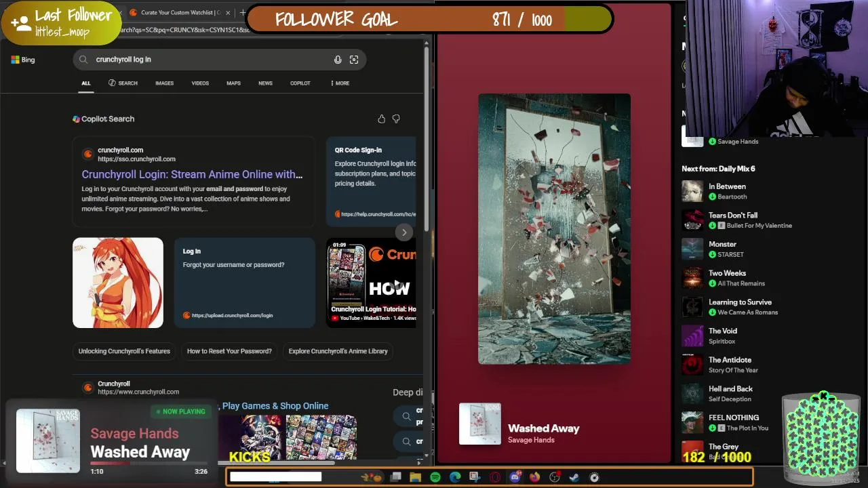The height and width of the screenshot is (488, 868).
Task: Click the Unlocking Crunchyroll's Features chip
Action: click(x=124, y=351)
